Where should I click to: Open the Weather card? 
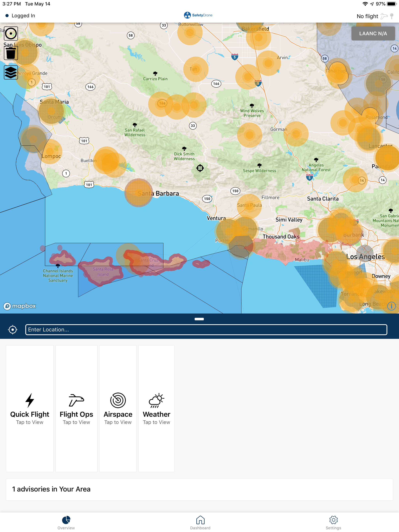[156, 409]
